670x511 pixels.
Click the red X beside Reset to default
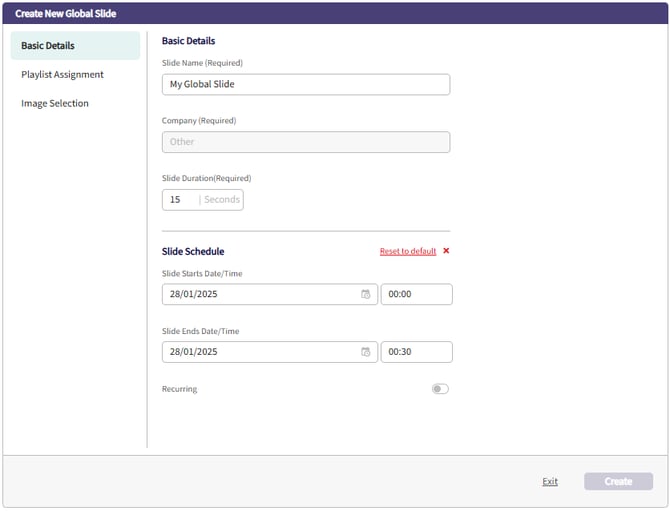(x=446, y=251)
